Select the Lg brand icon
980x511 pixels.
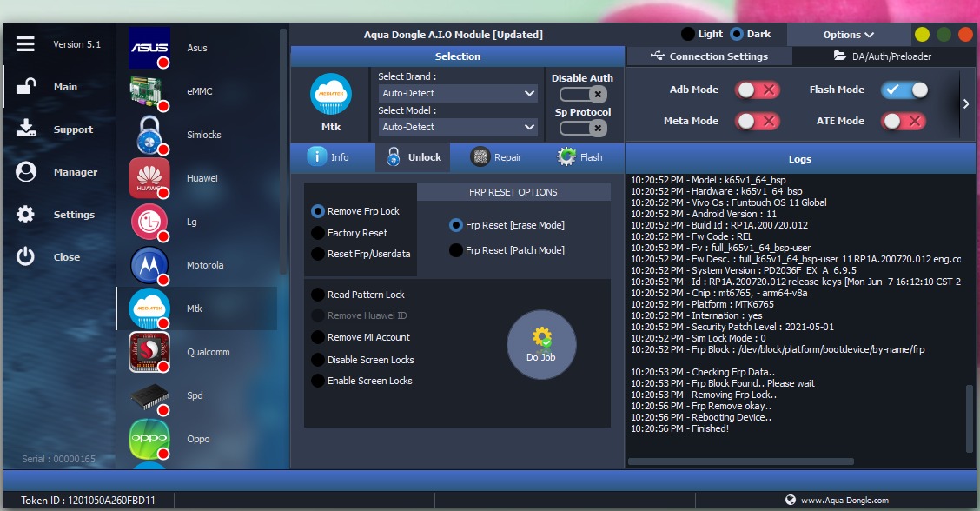[x=149, y=222]
